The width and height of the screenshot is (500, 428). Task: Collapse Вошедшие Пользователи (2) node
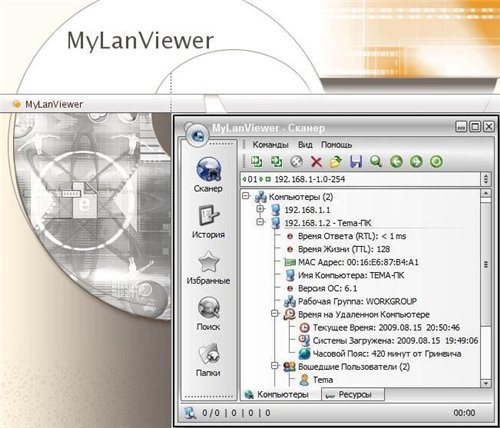(275, 366)
